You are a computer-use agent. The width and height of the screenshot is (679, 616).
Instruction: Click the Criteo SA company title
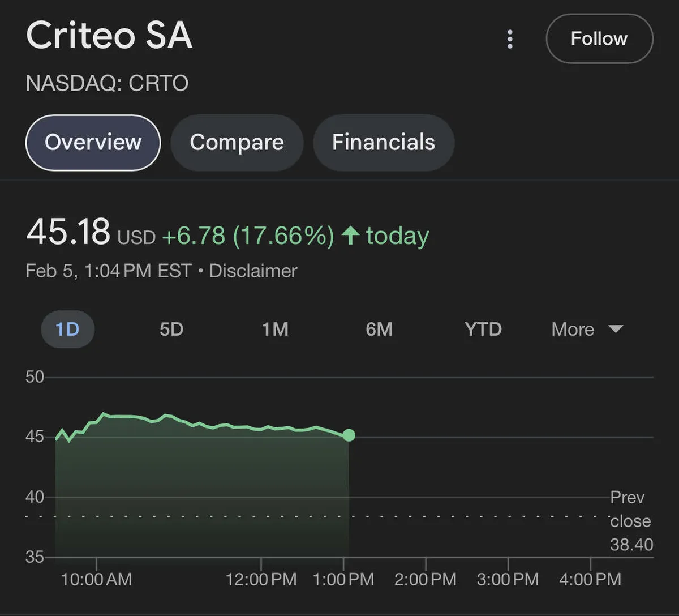point(109,36)
